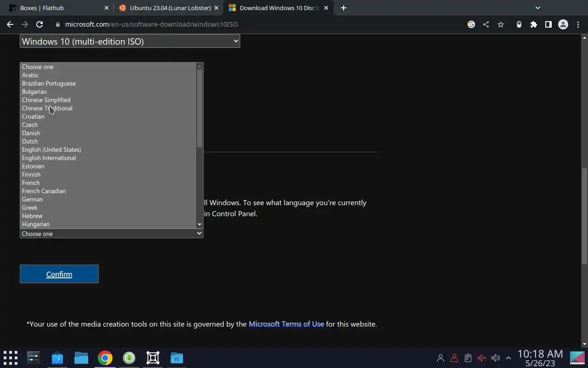This screenshot has height=368, width=588.
Task: Click language list scroll up arrow
Action: [x=199, y=66]
